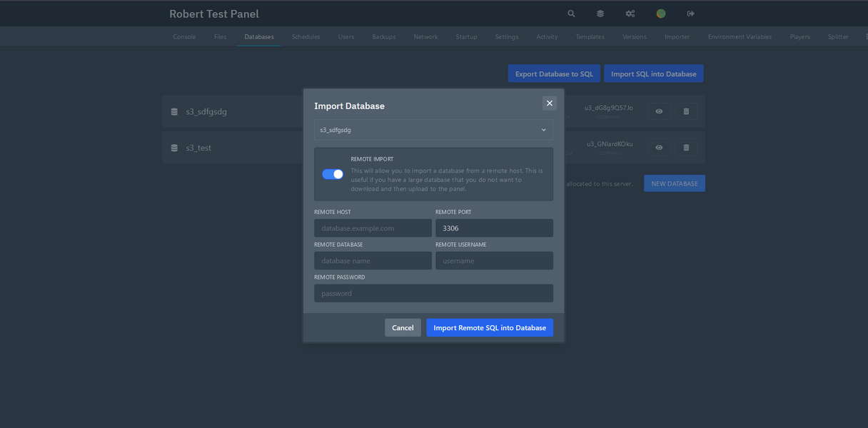Open the Environment Variables tab
Image resolution: width=868 pixels, height=428 pixels.
coord(740,36)
